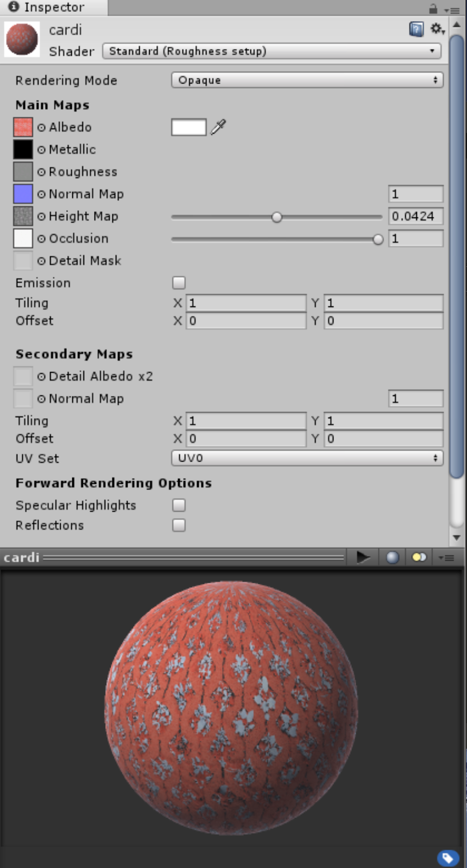Click the main maps Tiling X field
Image resolution: width=467 pixels, height=868 pixels.
247,303
